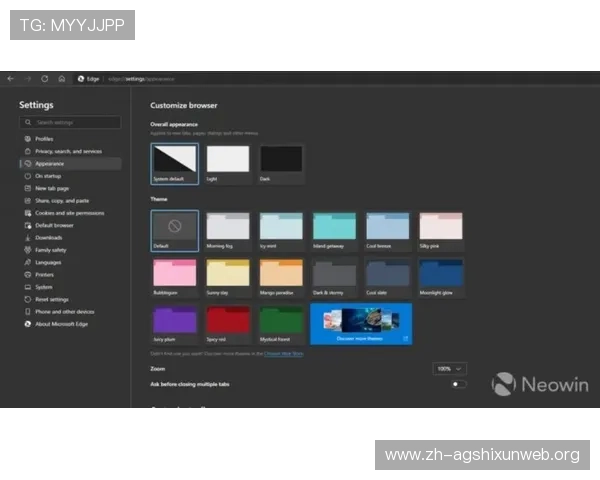Open the Cookies and site permissions section
Image resolution: width=600 pixels, height=480 pixels.
(x=69, y=213)
